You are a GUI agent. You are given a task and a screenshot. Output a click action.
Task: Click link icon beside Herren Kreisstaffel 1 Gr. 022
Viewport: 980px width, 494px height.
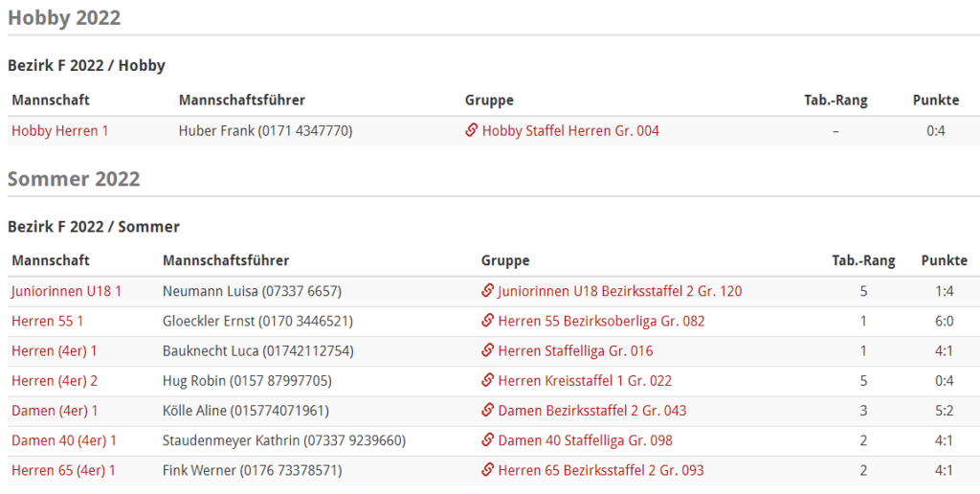point(488,380)
